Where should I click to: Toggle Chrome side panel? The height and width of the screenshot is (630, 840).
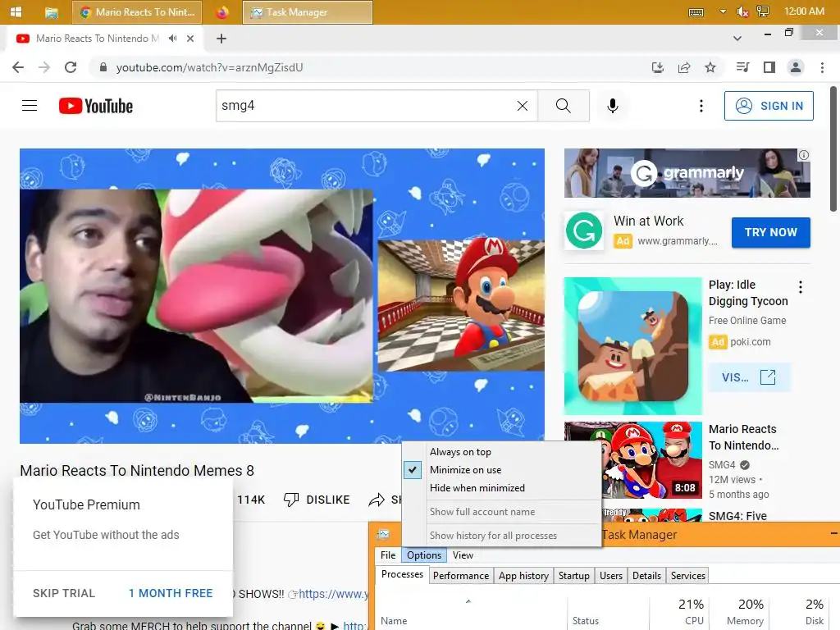[x=769, y=67]
